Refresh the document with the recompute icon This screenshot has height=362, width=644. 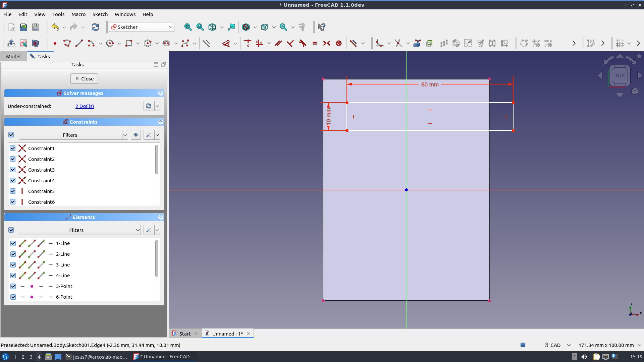95,27
